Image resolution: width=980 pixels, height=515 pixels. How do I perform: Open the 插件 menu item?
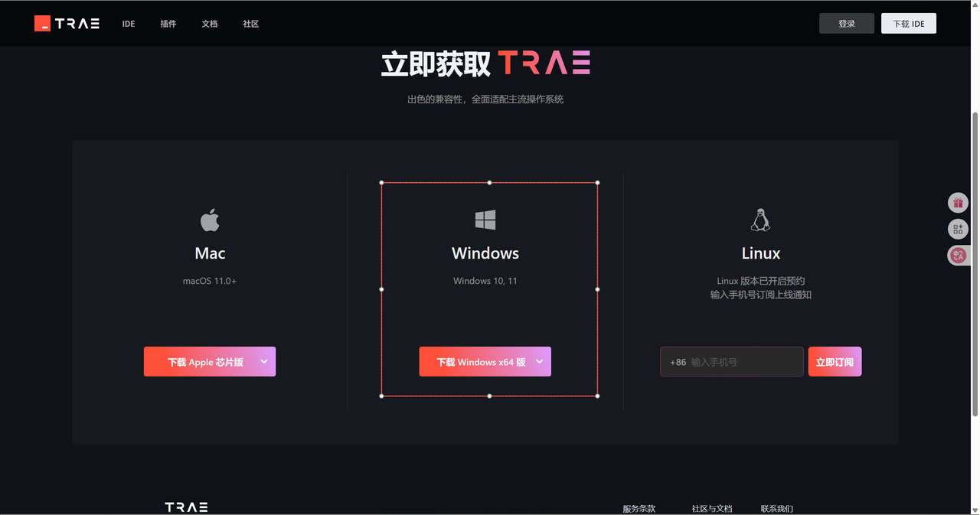pyautogui.click(x=168, y=24)
